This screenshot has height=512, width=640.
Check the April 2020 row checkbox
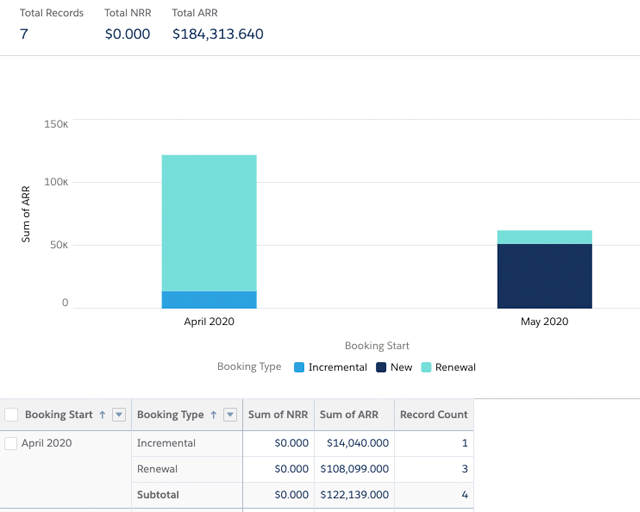(x=12, y=443)
